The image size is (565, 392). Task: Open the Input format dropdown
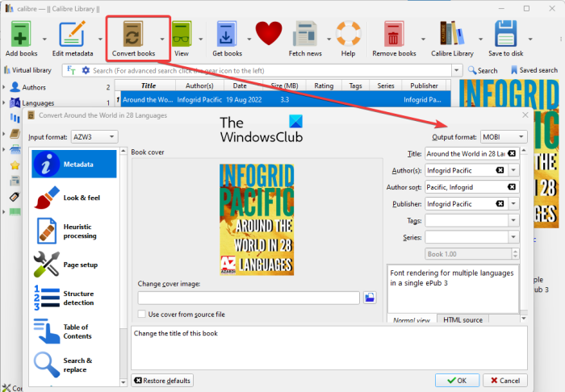coord(94,137)
